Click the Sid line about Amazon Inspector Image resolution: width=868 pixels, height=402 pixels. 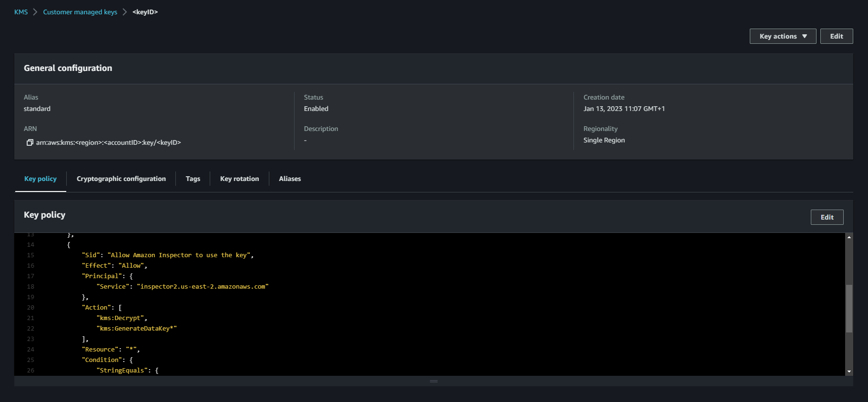coord(167,255)
